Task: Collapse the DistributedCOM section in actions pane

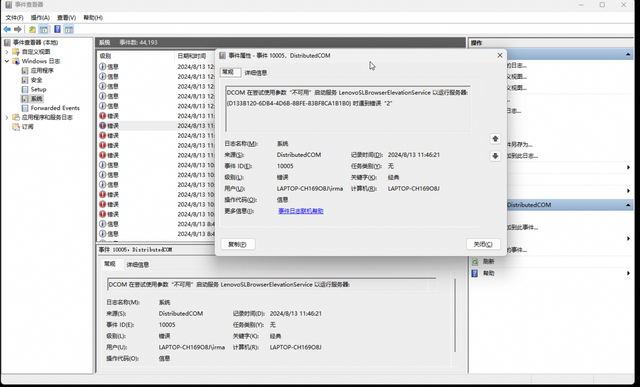Action: pos(628,205)
